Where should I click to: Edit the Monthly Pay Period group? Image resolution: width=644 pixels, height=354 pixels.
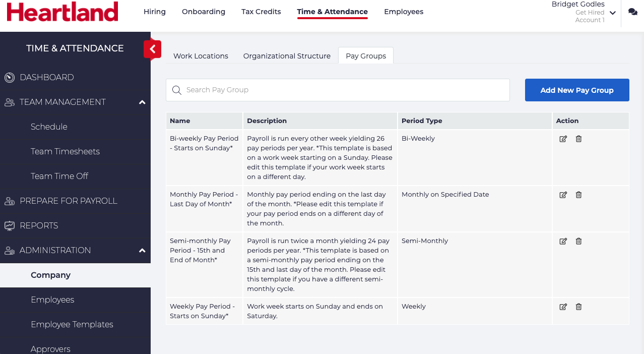pyautogui.click(x=563, y=195)
